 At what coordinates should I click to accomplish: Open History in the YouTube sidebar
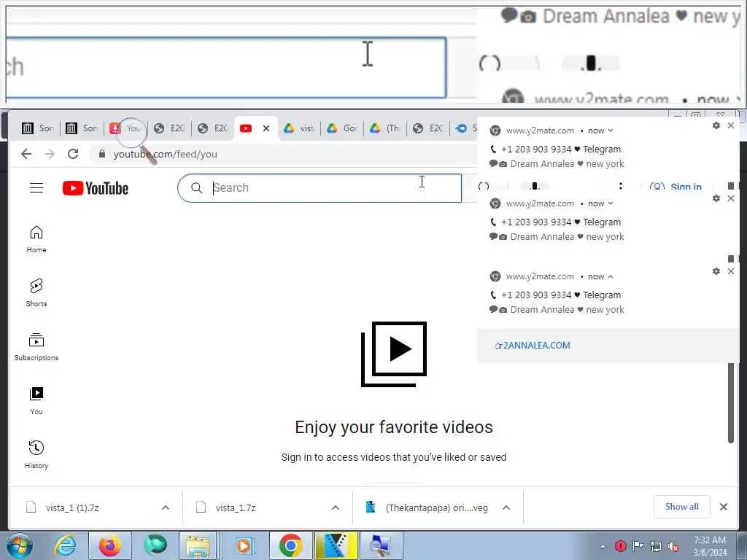point(36,455)
